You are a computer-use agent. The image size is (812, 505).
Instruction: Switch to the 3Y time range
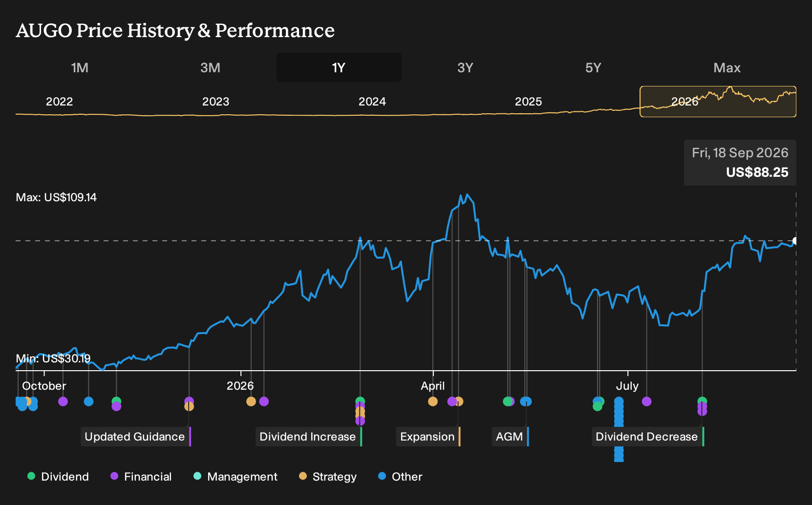465,67
